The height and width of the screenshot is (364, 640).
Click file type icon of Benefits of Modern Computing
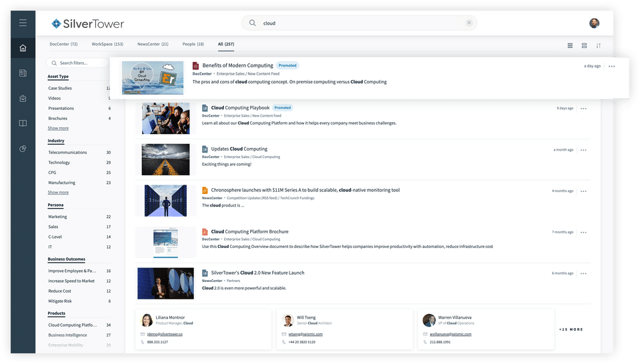[x=195, y=66]
